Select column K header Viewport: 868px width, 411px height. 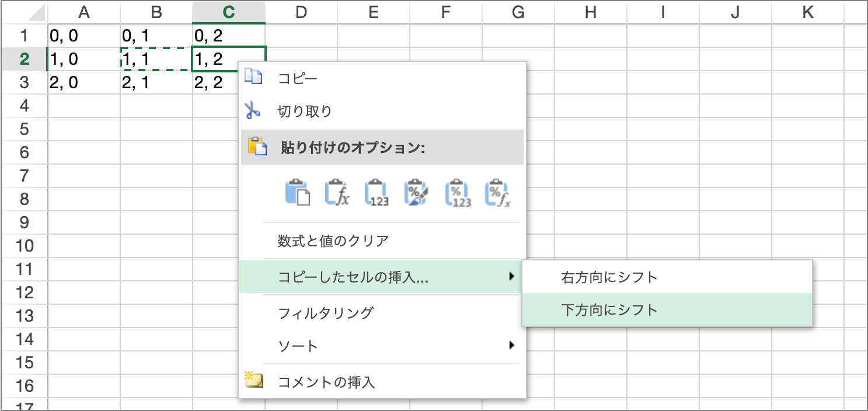coord(808,13)
